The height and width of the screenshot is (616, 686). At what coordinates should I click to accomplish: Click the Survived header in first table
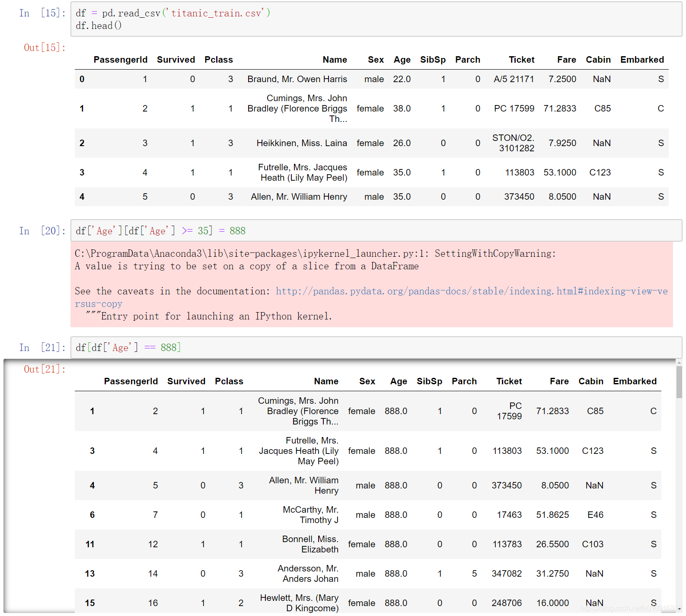[176, 60]
